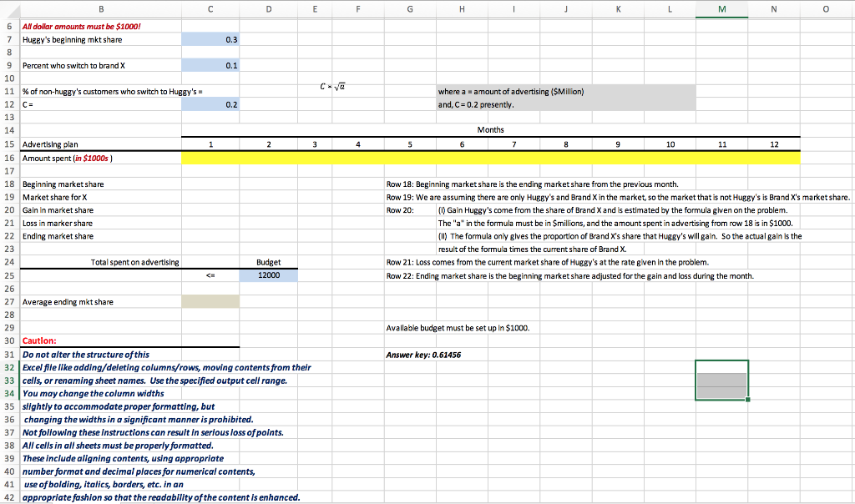The height and width of the screenshot is (504, 855).
Task: Click selection fill handle on column M cell
Action: tap(747, 400)
